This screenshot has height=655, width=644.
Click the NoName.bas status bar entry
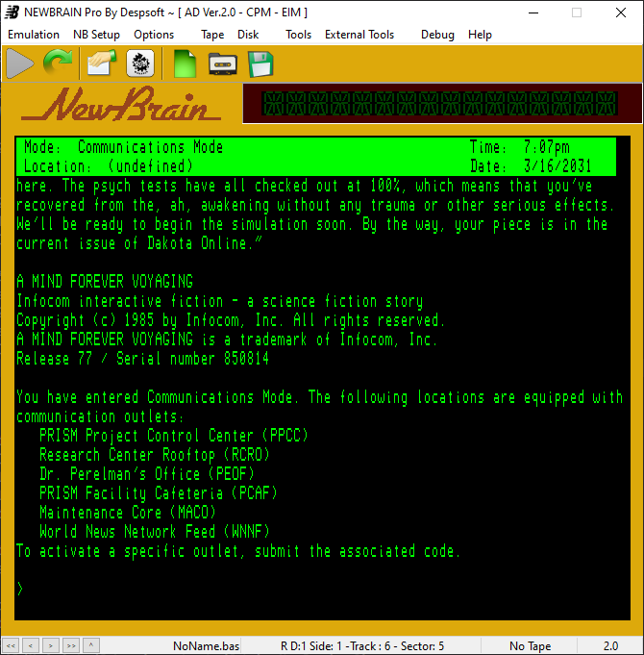pyautogui.click(x=207, y=646)
